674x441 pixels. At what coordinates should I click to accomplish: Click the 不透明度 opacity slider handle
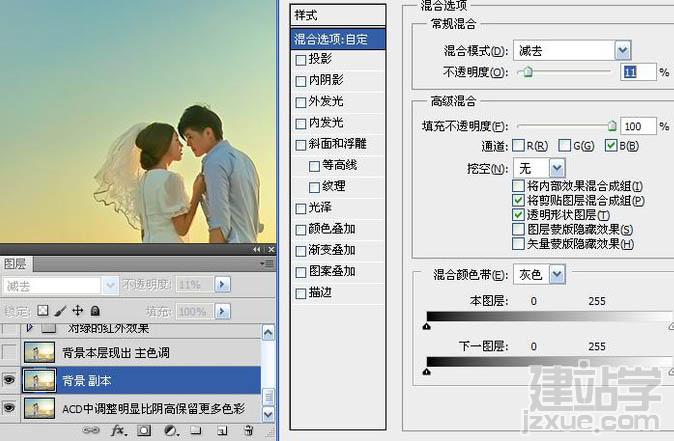click(528, 72)
